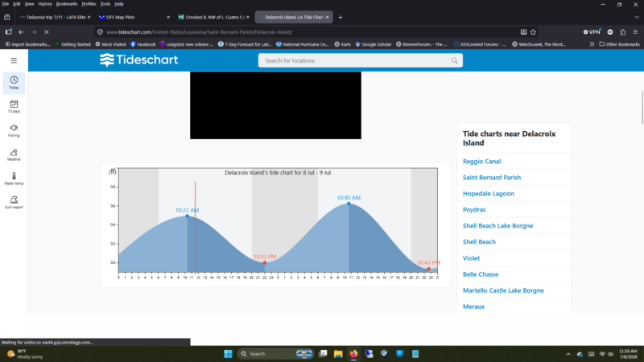Open the Windows Start menu

[x=228, y=354]
